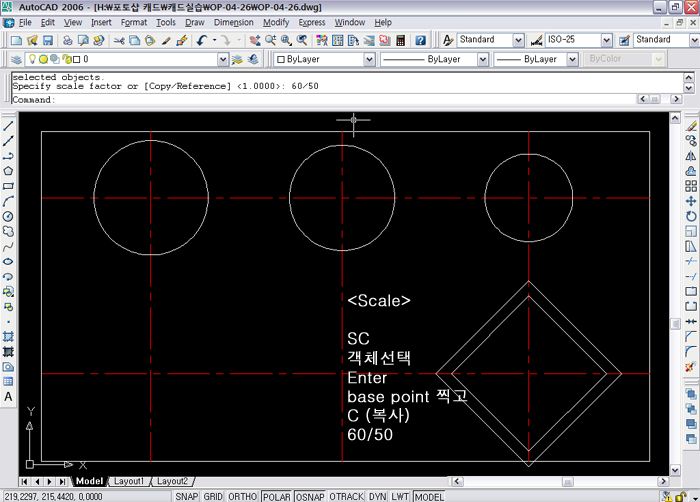Click the Erase modify tool
The height and width of the screenshot is (502, 700).
[691, 126]
